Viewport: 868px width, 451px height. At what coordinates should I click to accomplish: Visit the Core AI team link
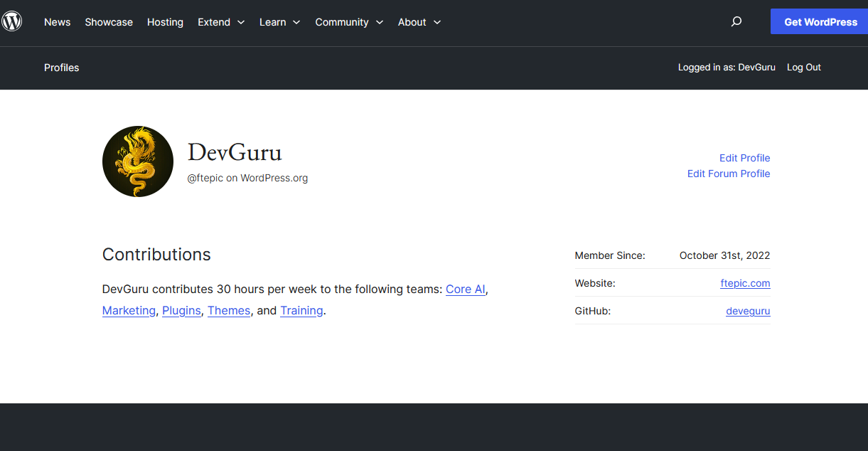[x=466, y=290]
